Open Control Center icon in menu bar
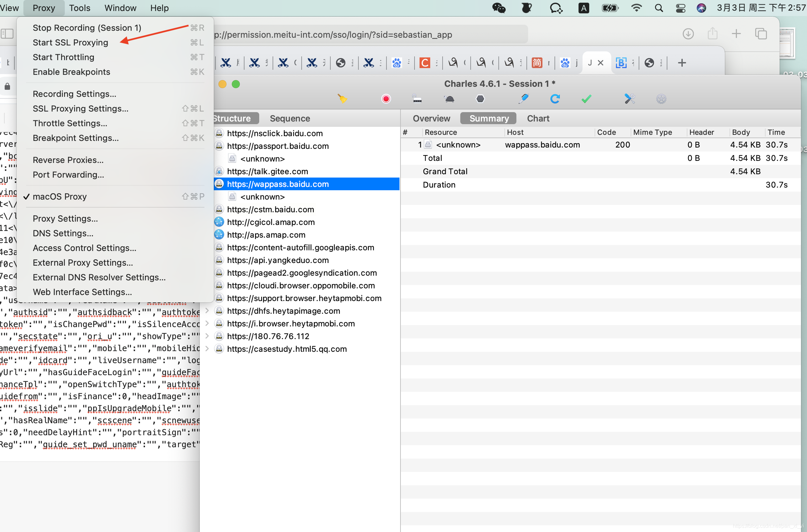The width and height of the screenshot is (807, 532). pyautogui.click(x=680, y=8)
